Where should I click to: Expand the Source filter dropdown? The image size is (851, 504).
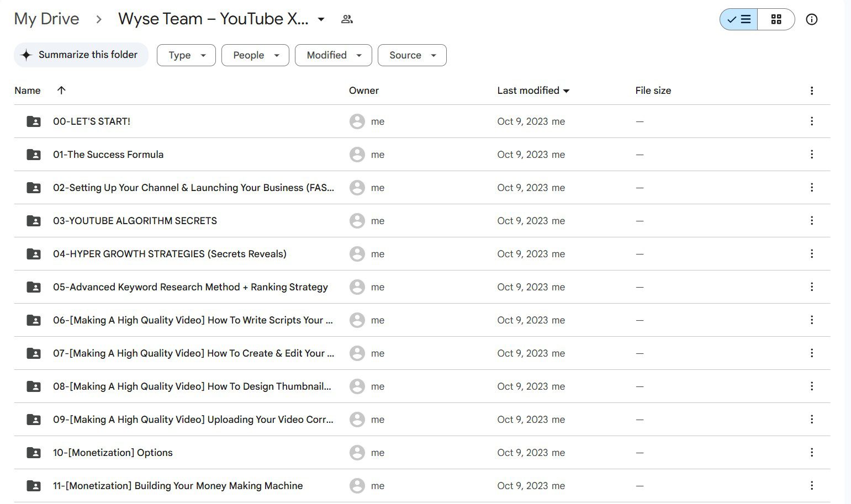point(412,55)
